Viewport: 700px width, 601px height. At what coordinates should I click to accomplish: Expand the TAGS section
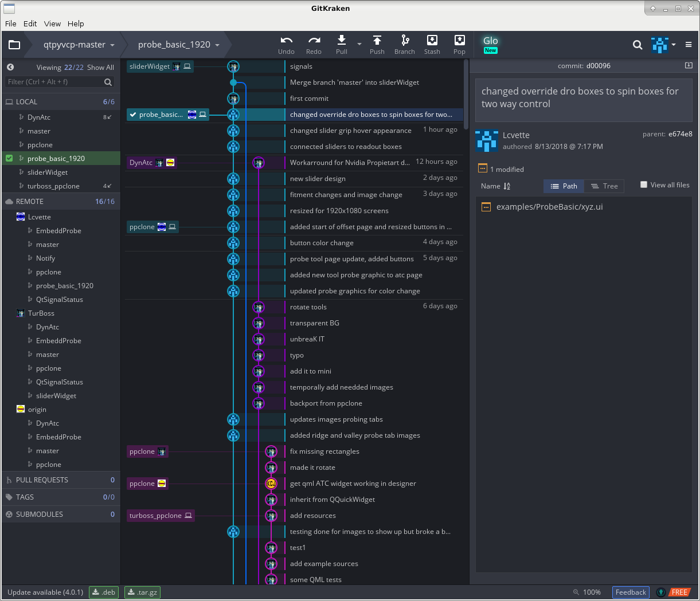click(61, 497)
